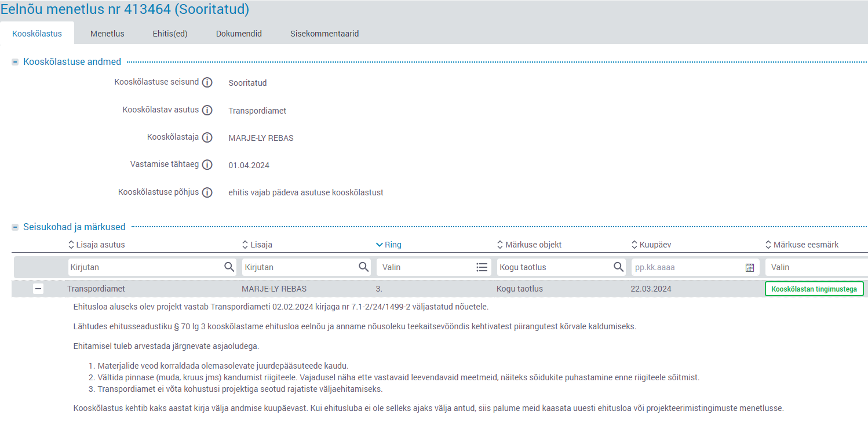Open the Märkuse eesmärk filter dropdown
The image size is (868, 422).
click(814, 267)
